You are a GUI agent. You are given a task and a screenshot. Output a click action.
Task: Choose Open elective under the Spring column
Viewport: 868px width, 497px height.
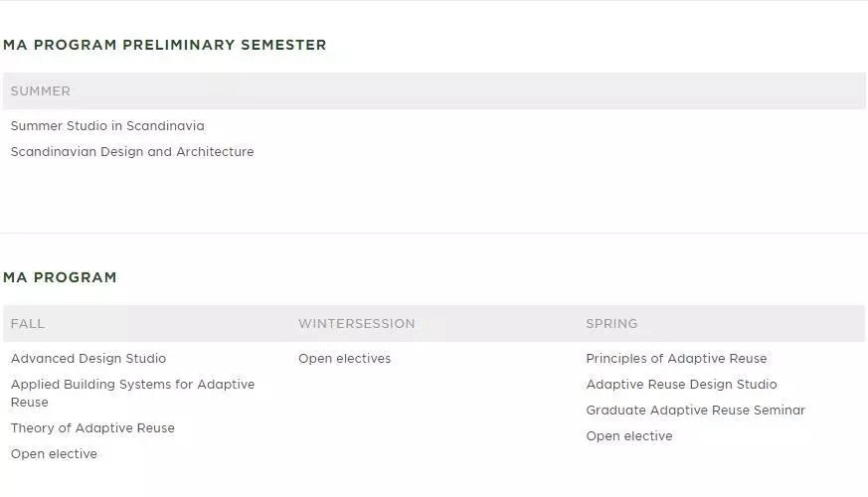pos(629,436)
